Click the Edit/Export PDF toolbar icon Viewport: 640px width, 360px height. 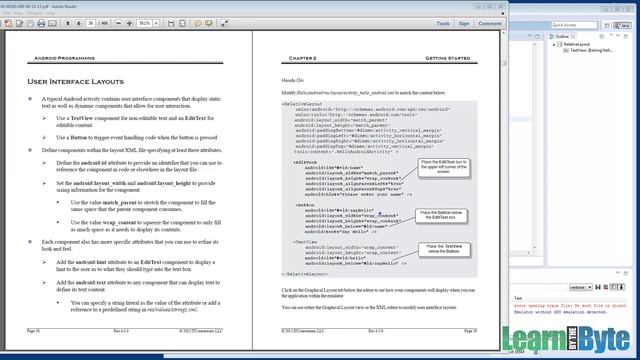click(x=20, y=24)
